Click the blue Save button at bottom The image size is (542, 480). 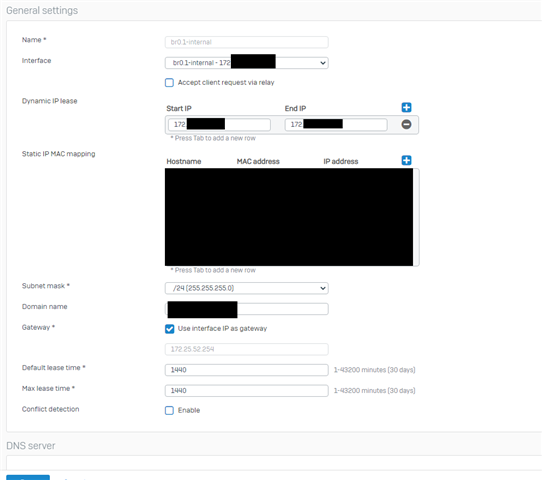coord(28,478)
